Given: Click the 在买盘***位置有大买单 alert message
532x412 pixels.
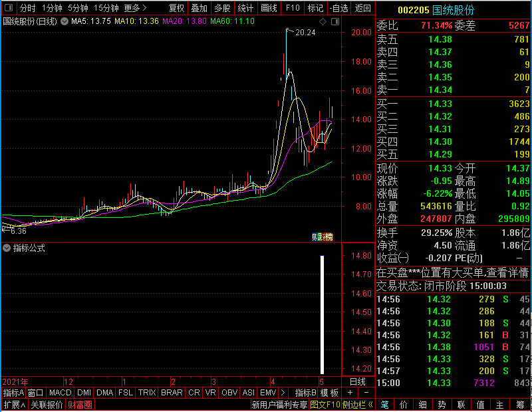Looking at the screenshot, I should click(x=452, y=272).
